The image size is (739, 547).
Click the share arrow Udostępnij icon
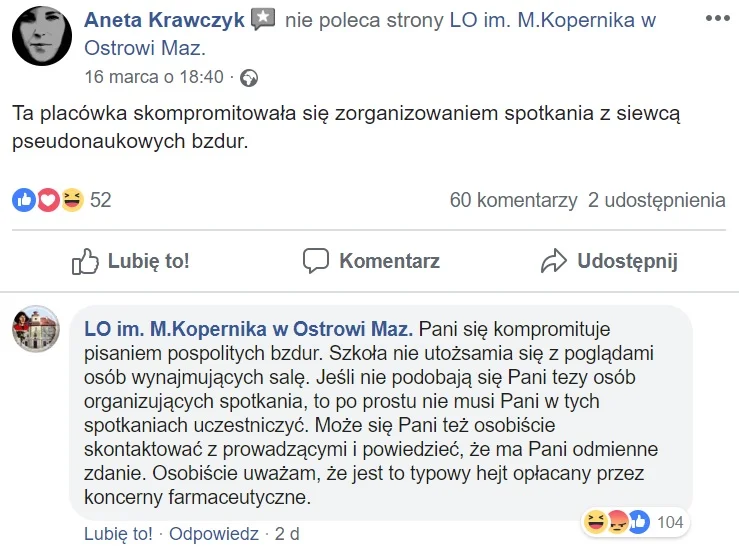coord(554,261)
